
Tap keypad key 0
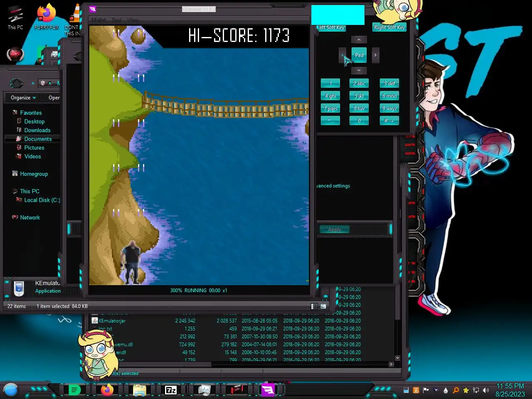point(359,121)
